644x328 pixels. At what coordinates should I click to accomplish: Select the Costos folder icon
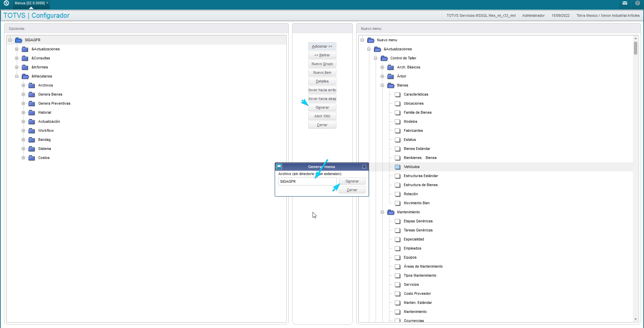(32, 158)
